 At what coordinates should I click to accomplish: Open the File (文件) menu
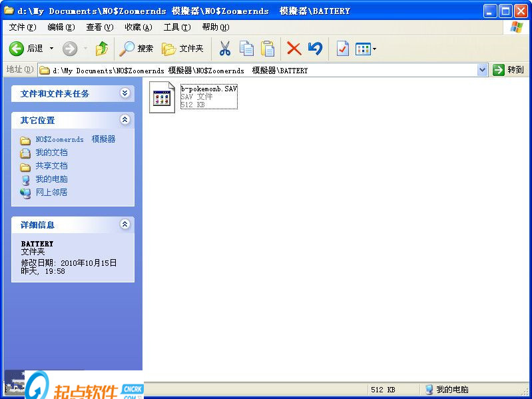click(23, 27)
